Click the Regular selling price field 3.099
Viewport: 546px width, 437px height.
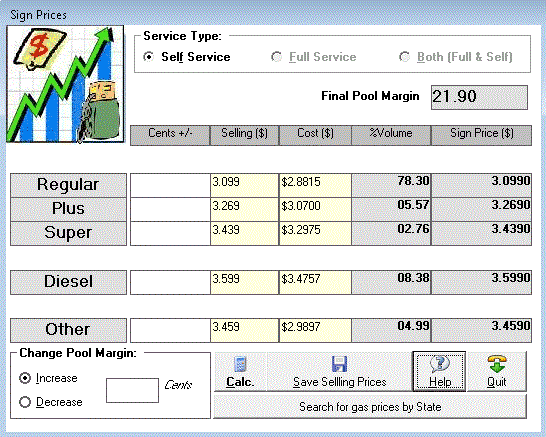pos(244,185)
